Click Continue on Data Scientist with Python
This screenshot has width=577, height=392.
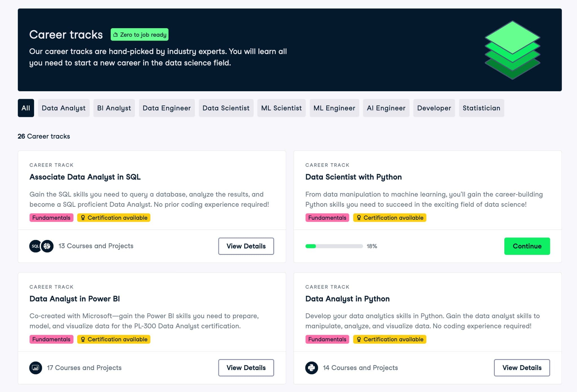(527, 246)
